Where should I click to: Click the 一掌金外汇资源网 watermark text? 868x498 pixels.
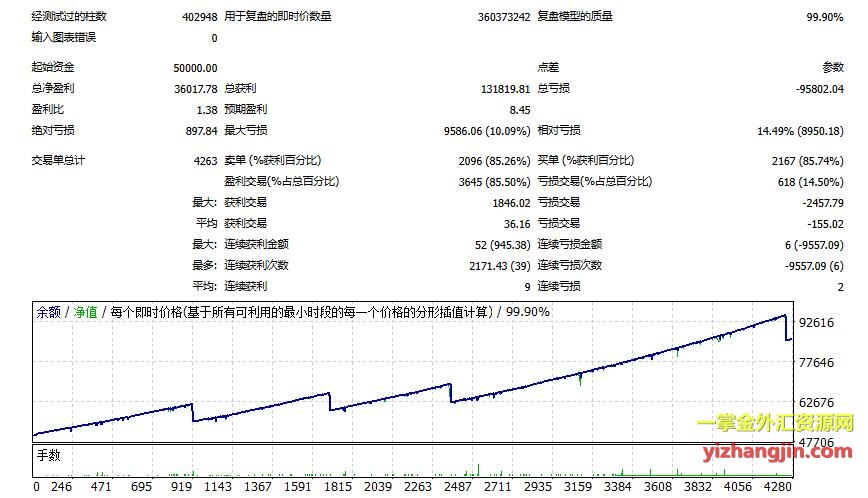pyautogui.click(x=775, y=425)
